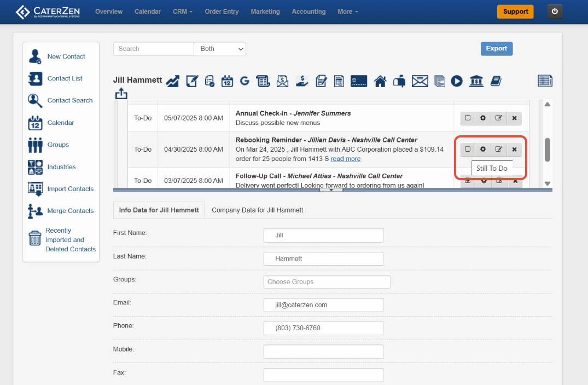This screenshot has width=588, height=385.
Task: Click the scroll document icon
Action: coord(263,81)
